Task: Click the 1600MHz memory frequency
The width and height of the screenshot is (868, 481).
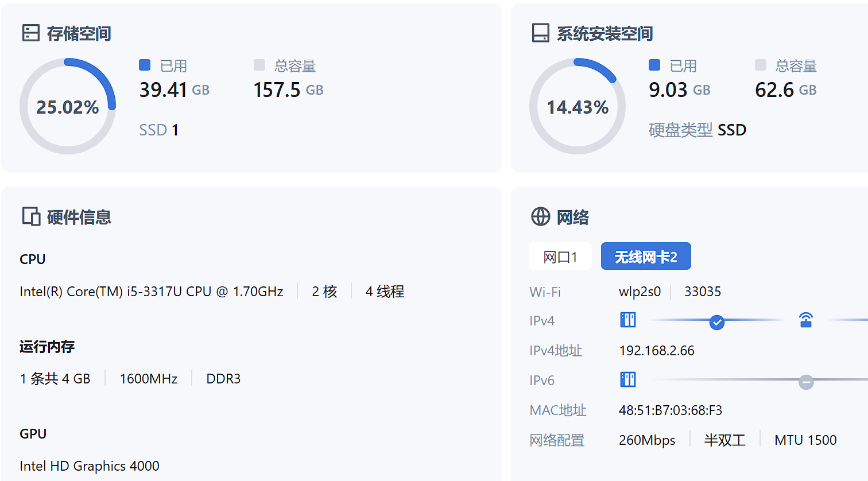Action: 149,379
